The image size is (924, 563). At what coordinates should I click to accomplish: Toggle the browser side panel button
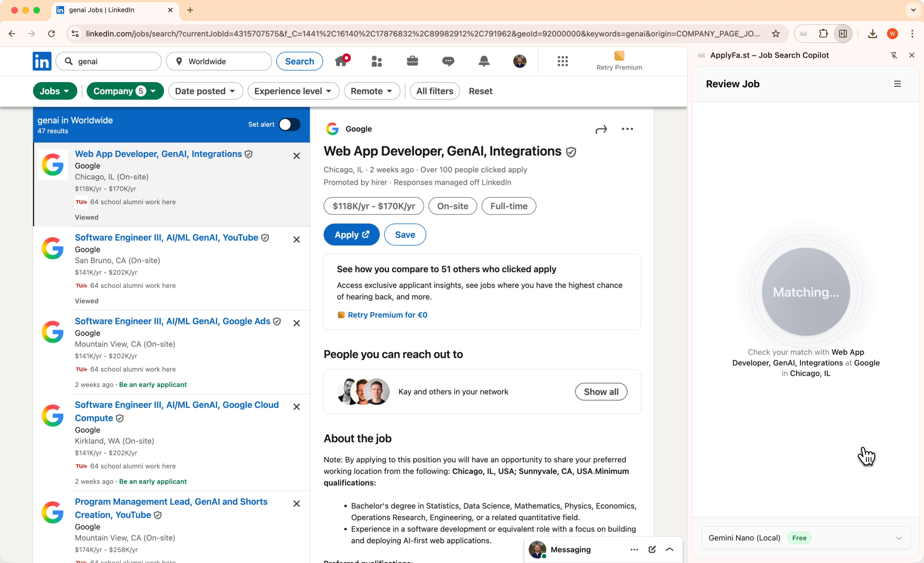(843, 34)
